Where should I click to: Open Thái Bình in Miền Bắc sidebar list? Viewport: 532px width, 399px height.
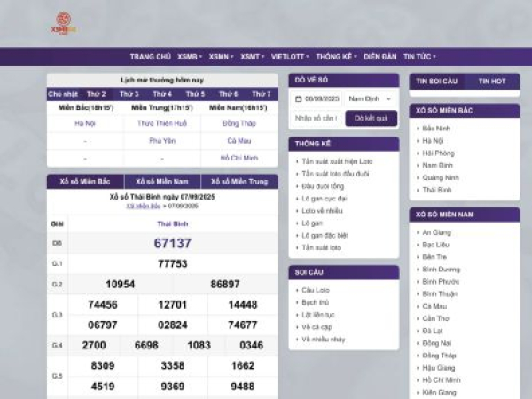click(437, 190)
